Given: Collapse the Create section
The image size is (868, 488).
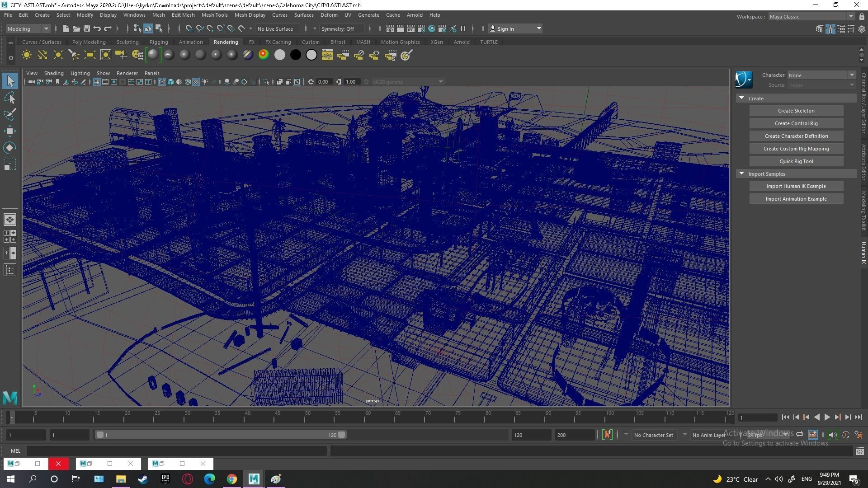Looking at the screenshot, I should pos(741,98).
